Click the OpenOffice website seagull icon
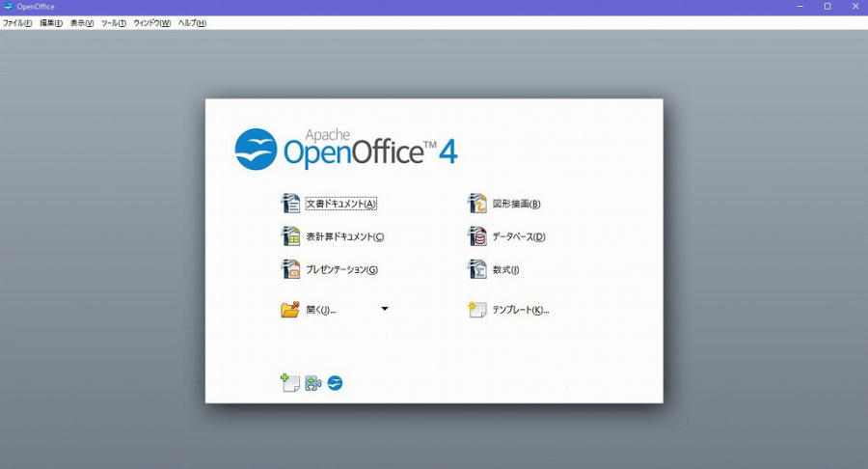The width and height of the screenshot is (868, 469). click(335, 383)
